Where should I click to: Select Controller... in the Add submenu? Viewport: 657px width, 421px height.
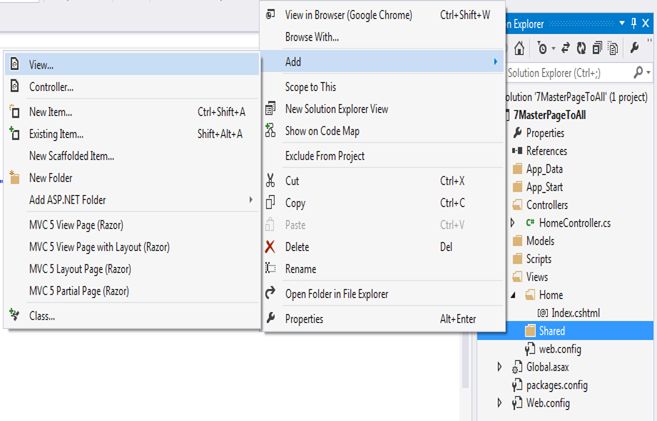click(x=132, y=87)
